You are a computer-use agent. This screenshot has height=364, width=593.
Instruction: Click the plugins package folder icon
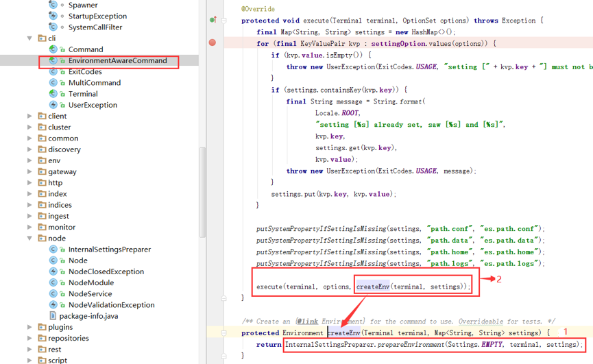(42, 327)
